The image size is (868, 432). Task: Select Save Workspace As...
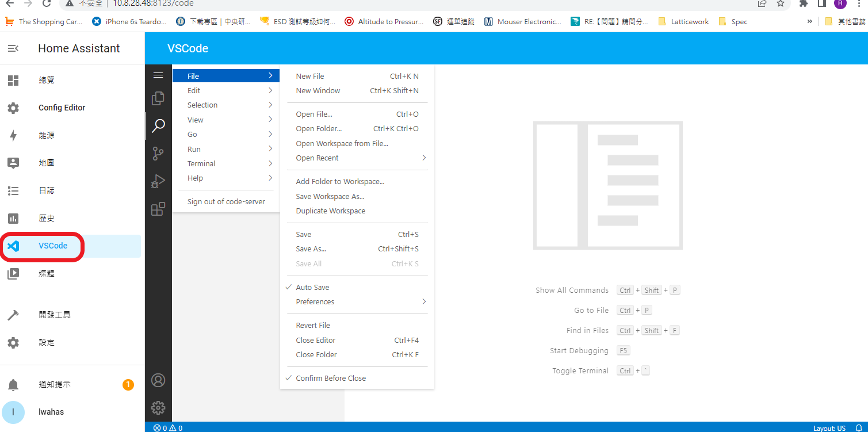(x=357, y=196)
